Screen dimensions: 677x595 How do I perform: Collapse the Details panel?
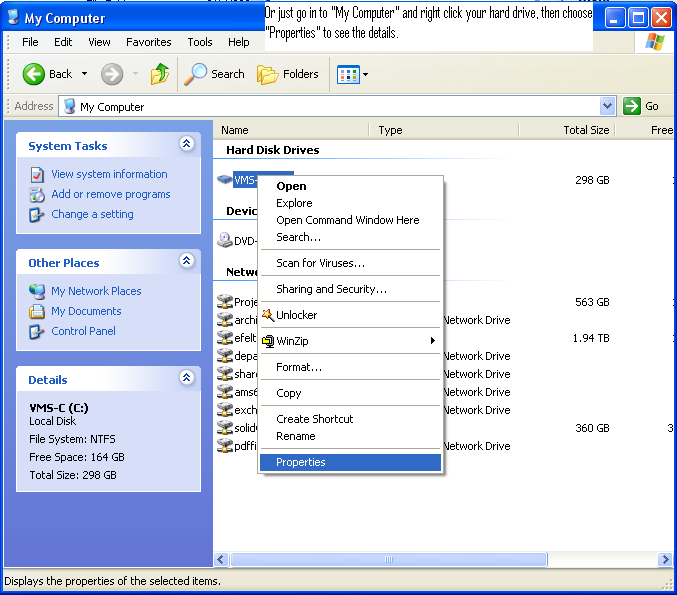coord(186,378)
